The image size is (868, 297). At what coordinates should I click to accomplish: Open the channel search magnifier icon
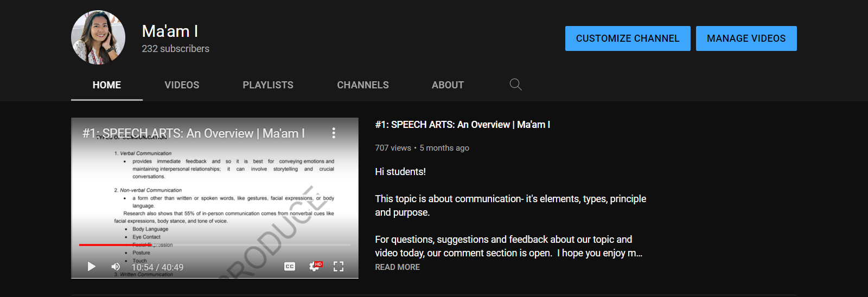(x=515, y=85)
